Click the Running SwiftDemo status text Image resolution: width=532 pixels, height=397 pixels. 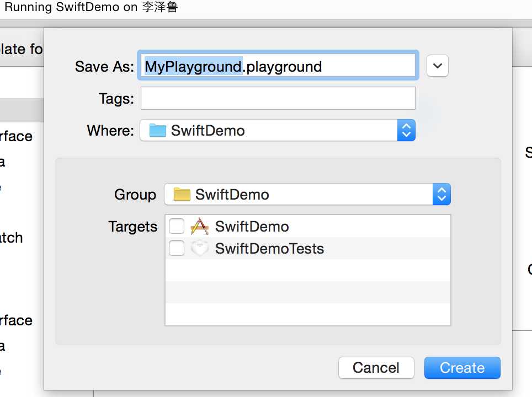point(91,8)
